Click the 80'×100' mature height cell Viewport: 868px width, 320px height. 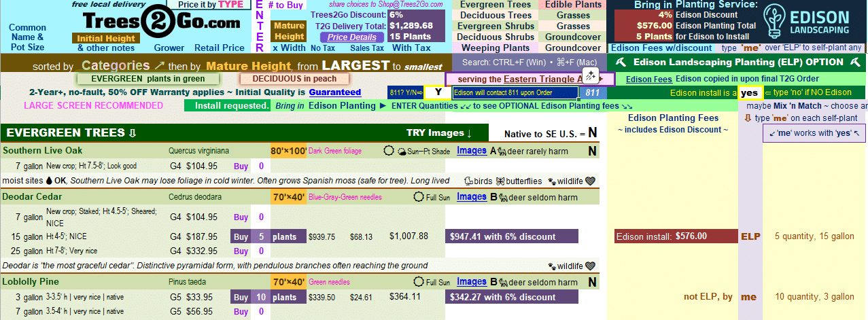288,151
